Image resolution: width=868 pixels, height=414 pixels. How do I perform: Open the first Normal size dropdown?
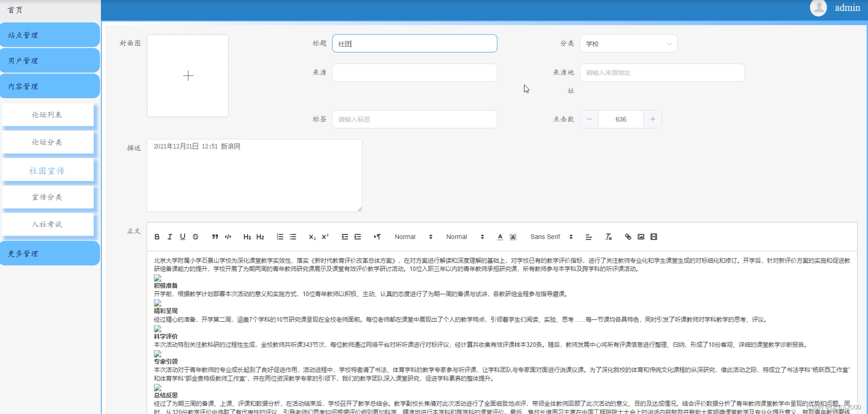(413, 237)
